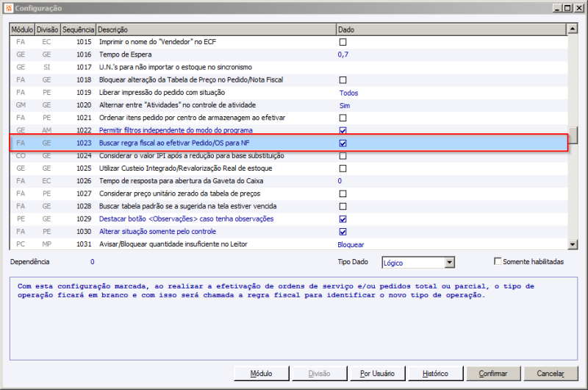Enable Somente habilitadas checkbox

498,261
